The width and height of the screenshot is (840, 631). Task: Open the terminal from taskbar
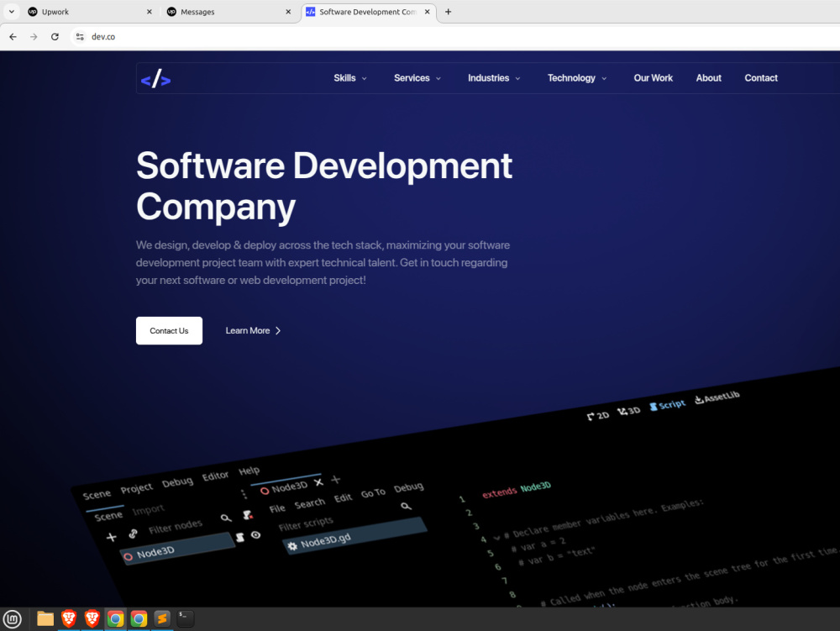pos(186,619)
